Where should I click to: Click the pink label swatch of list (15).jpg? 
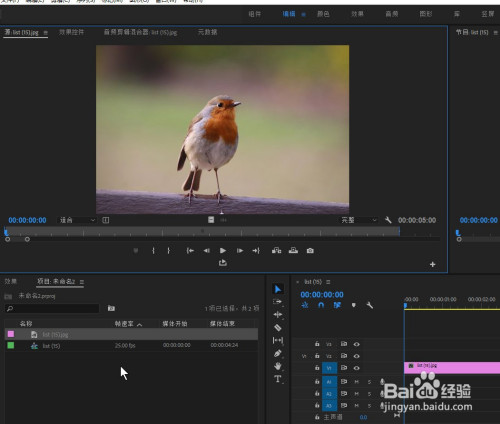click(x=11, y=334)
